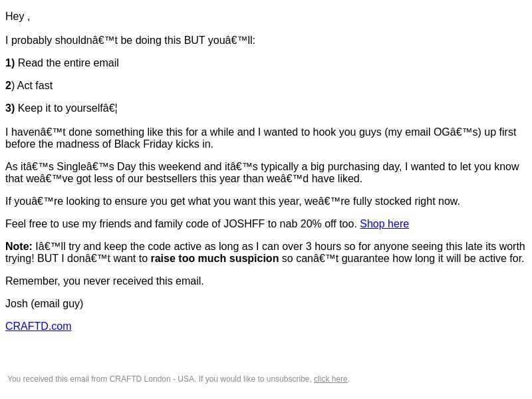Screen dimensions: 532x399
Task: Click the 'Josh (email guy)' signature
Action: tap(44, 303)
